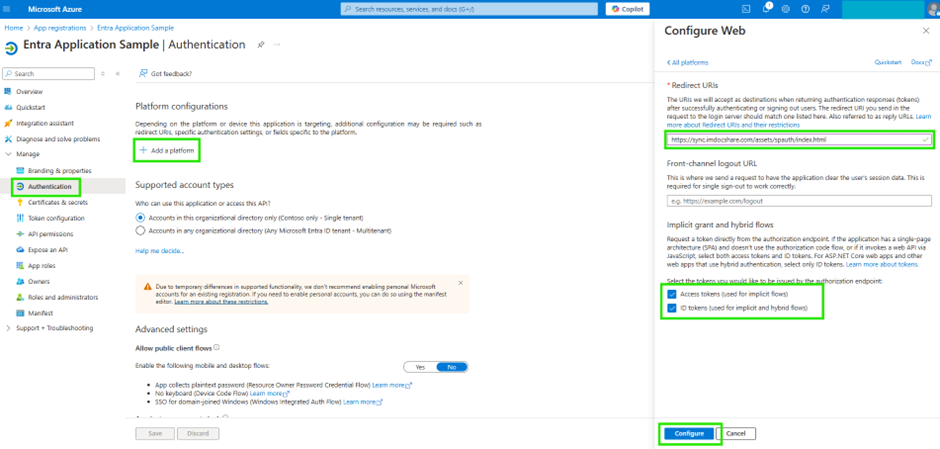Open Integration assistant in the sidebar
The image size is (940, 449).
point(45,123)
